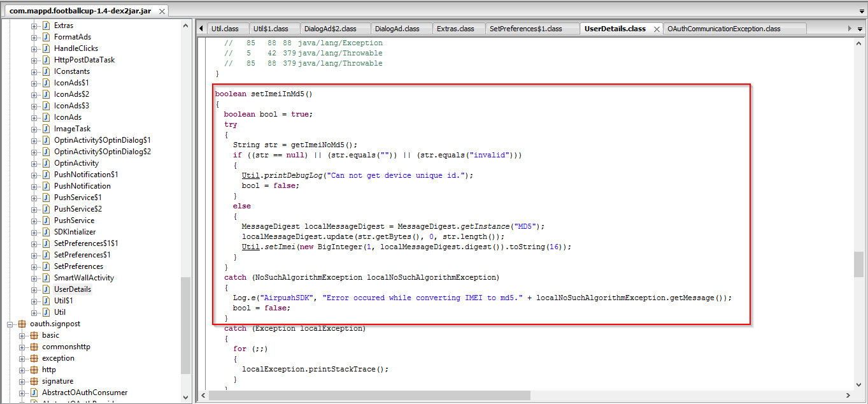The height and width of the screenshot is (404, 868).
Task: Follow the Util link before printDebugLog
Action: pos(250,175)
